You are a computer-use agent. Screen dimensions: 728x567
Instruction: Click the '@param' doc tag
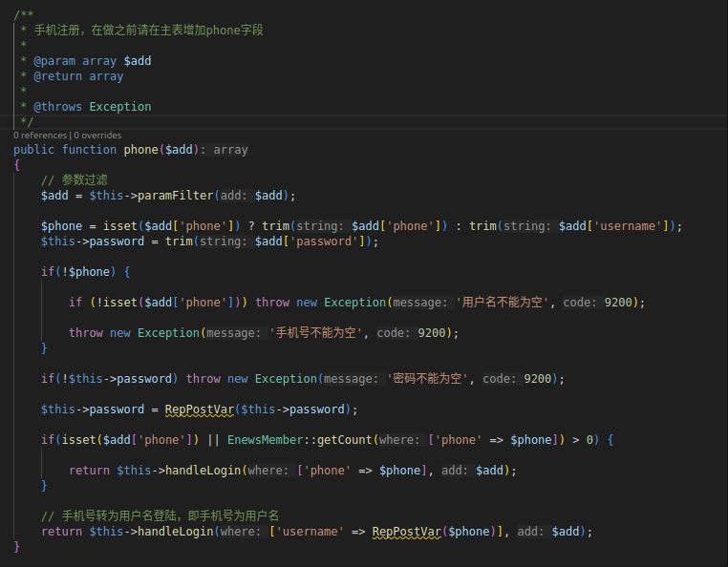click(54, 61)
